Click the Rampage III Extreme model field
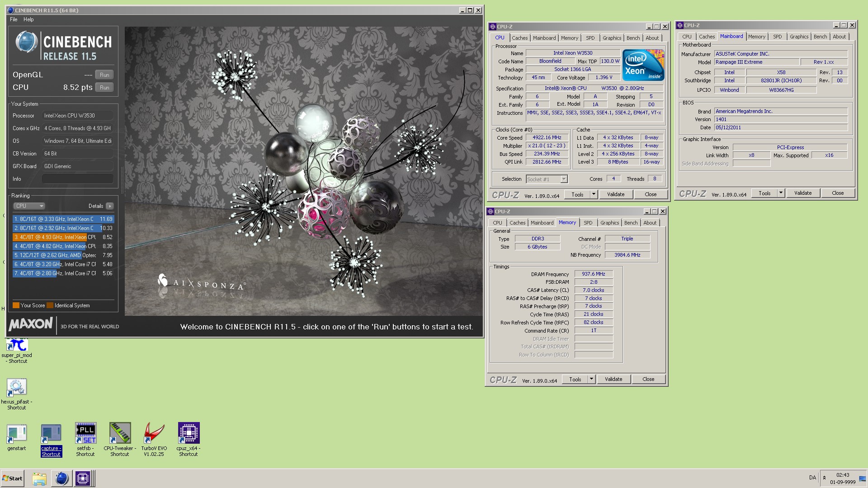The height and width of the screenshot is (488, 868). pos(756,62)
